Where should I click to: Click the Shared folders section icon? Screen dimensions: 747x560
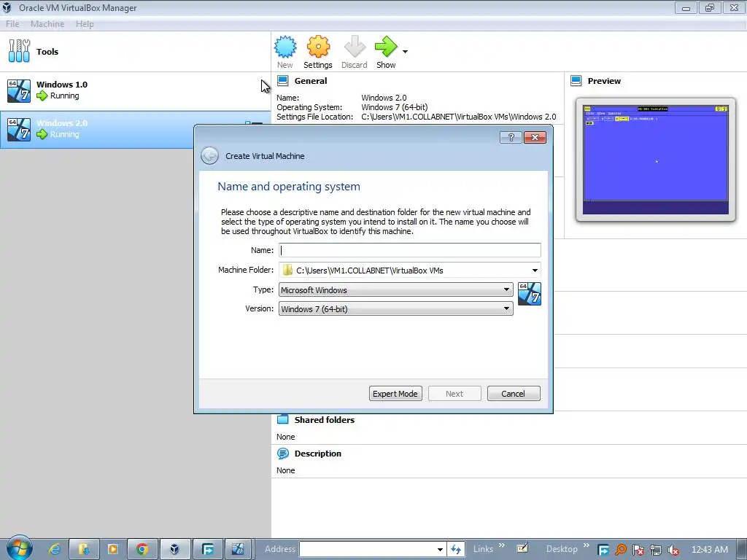tap(283, 419)
